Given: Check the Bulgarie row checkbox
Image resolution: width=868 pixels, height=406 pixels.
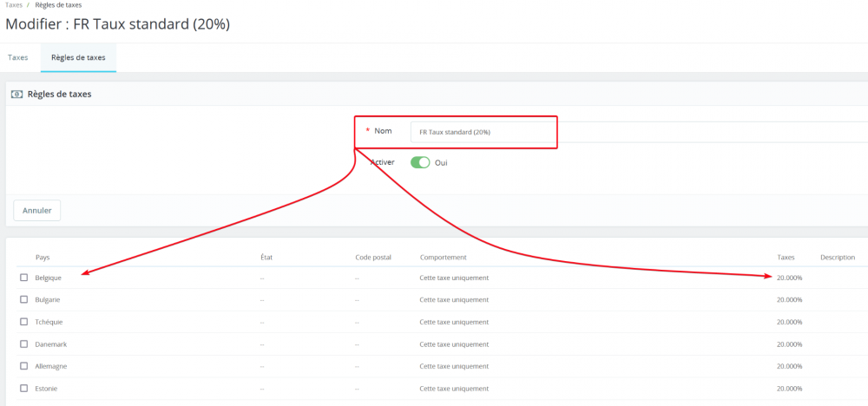Looking at the screenshot, I should pyautogui.click(x=23, y=299).
